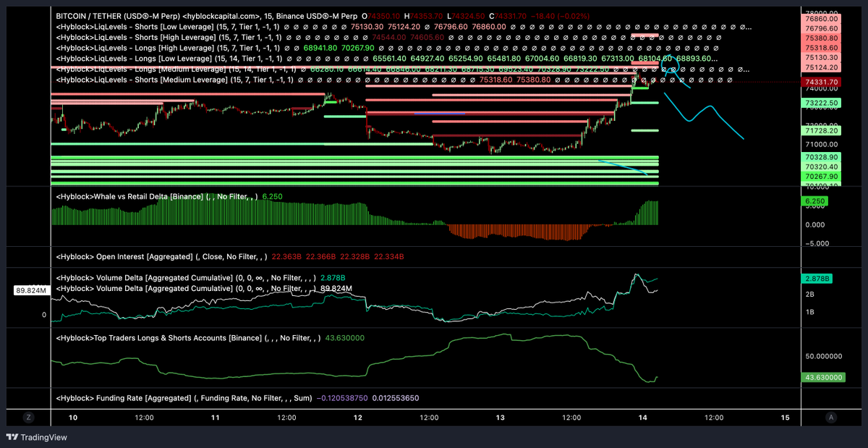Select the Whale vs Retail Delta indicator legend
Screen dimensions: 868x448
[156, 196]
